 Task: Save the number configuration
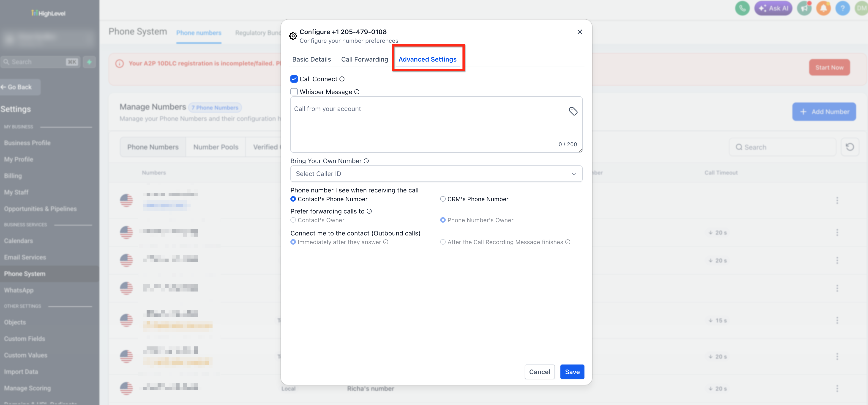[x=572, y=372]
